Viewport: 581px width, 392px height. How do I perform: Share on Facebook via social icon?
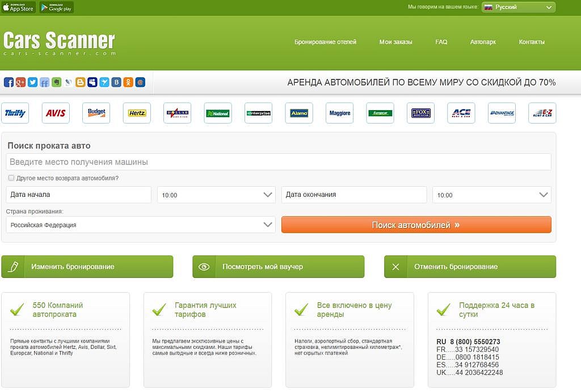9,82
